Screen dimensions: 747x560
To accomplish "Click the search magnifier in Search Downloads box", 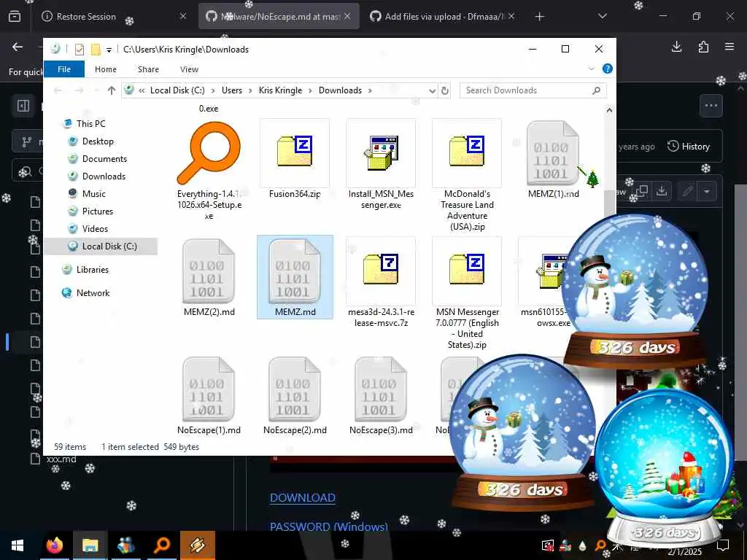I will (596, 90).
